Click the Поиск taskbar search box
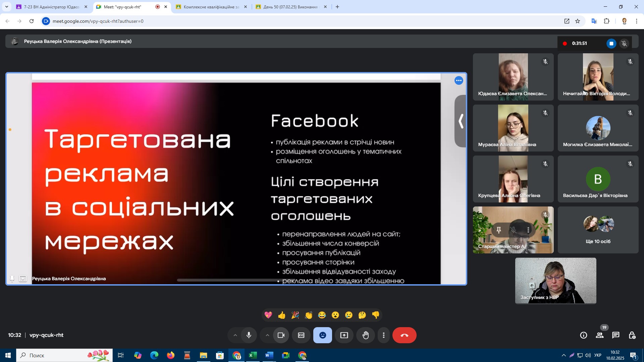This screenshot has width=644, height=362. (64, 355)
